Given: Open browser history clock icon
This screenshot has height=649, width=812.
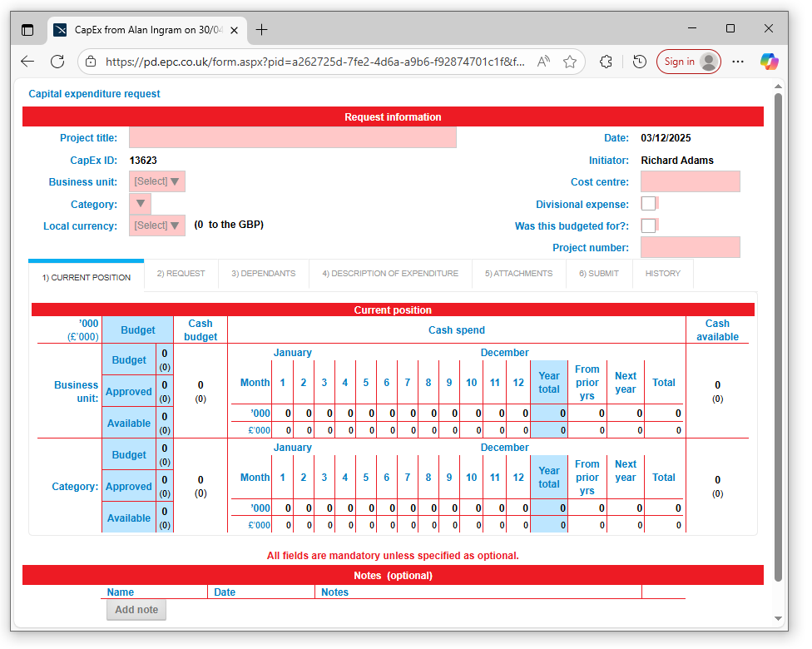Looking at the screenshot, I should pos(639,62).
